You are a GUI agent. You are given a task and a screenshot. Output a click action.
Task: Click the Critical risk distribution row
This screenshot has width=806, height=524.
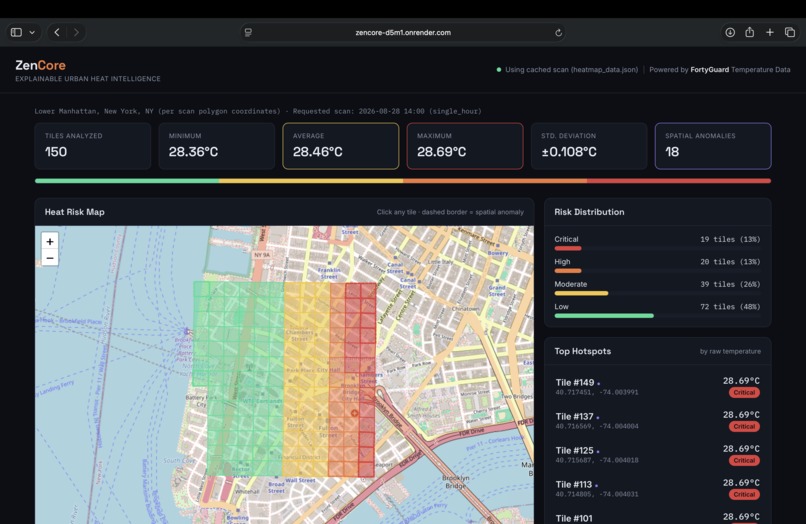click(x=657, y=244)
